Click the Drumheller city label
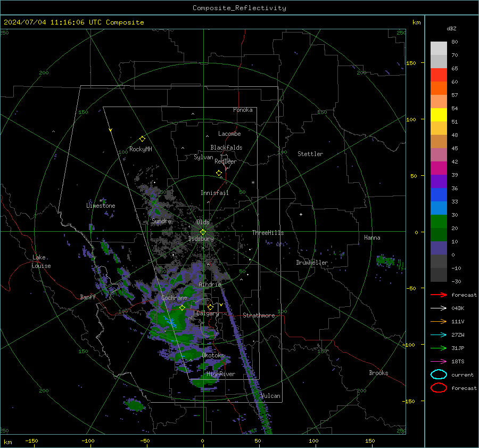This screenshot has width=479, height=448. point(312,263)
